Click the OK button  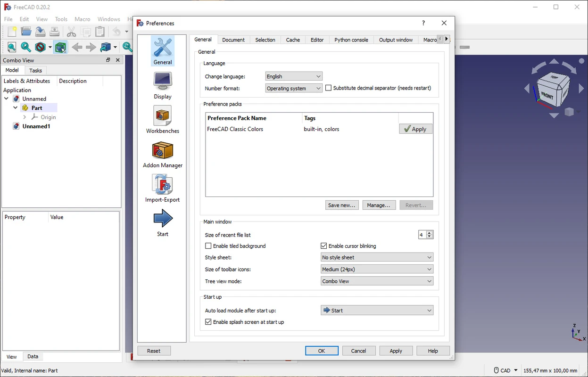(x=322, y=351)
